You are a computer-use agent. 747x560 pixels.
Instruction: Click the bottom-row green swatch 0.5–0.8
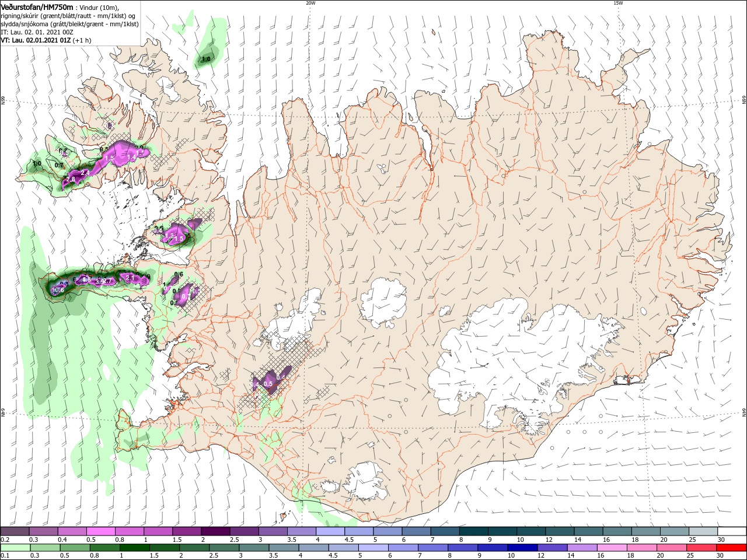click(75, 548)
